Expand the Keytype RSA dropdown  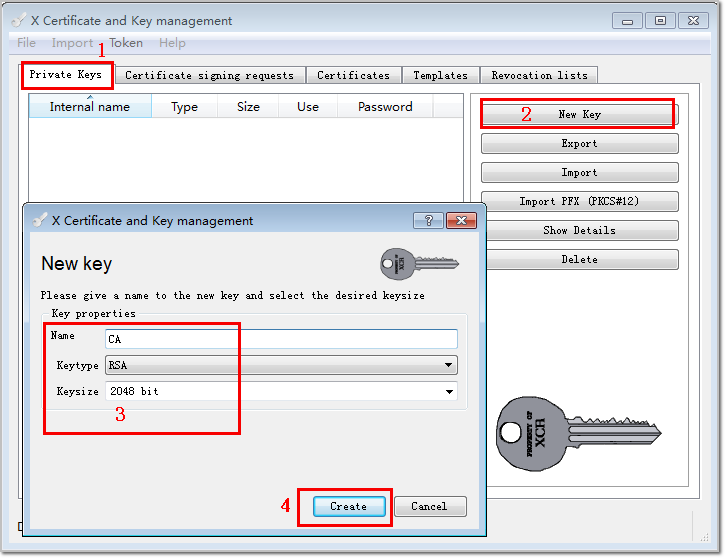449,366
